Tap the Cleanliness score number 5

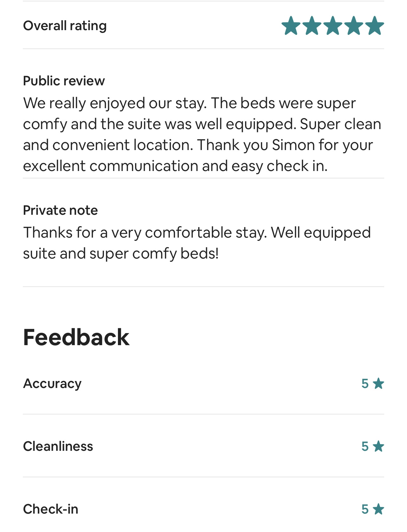pos(365,446)
